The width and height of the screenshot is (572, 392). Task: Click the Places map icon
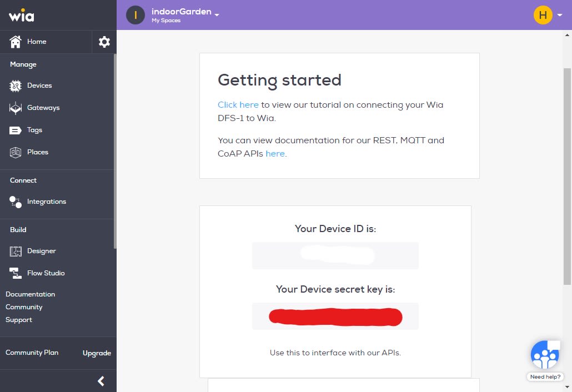[16, 152]
